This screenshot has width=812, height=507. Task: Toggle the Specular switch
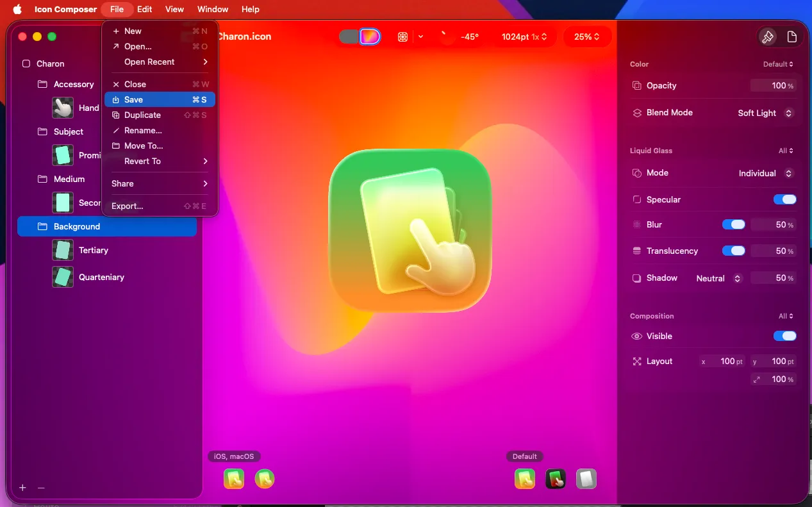[785, 199]
